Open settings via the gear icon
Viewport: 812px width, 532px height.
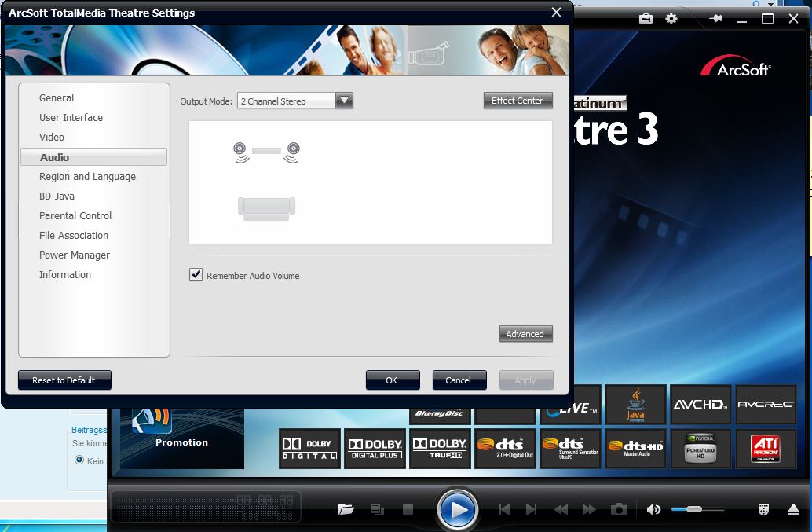click(671, 19)
